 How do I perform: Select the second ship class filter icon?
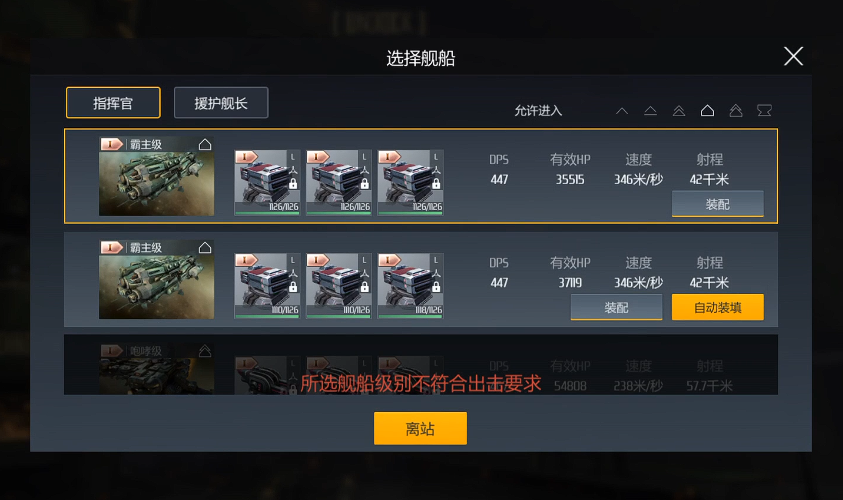pos(651,111)
